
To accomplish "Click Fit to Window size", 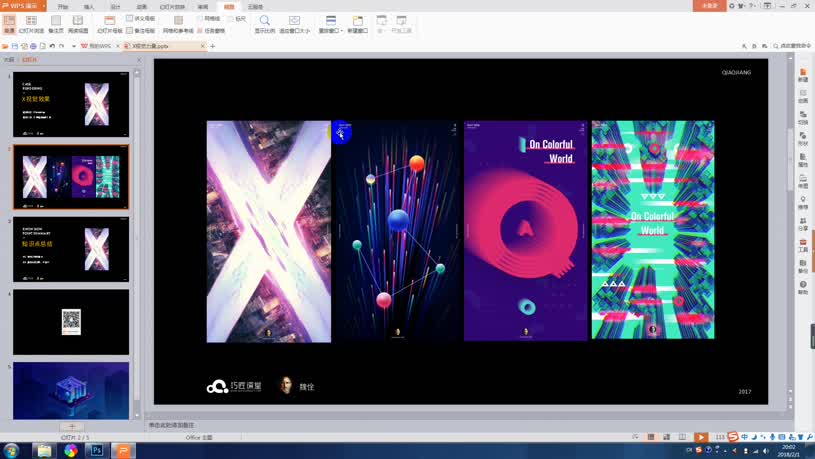I will 294,24.
